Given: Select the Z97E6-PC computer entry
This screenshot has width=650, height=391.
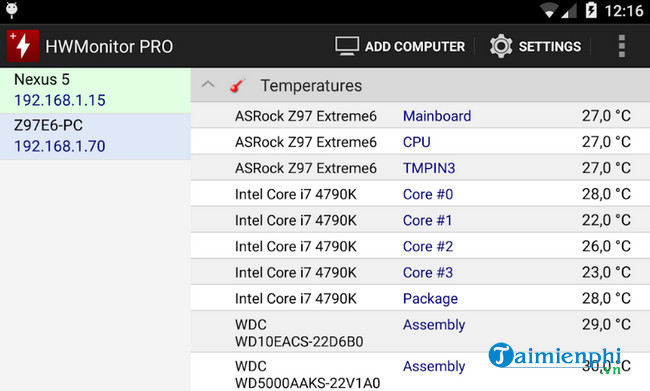Looking at the screenshot, I should click(x=95, y=137).
